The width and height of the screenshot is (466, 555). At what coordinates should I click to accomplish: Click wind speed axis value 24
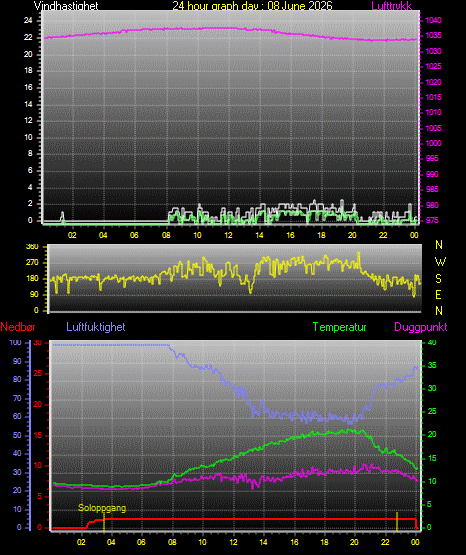28,21
